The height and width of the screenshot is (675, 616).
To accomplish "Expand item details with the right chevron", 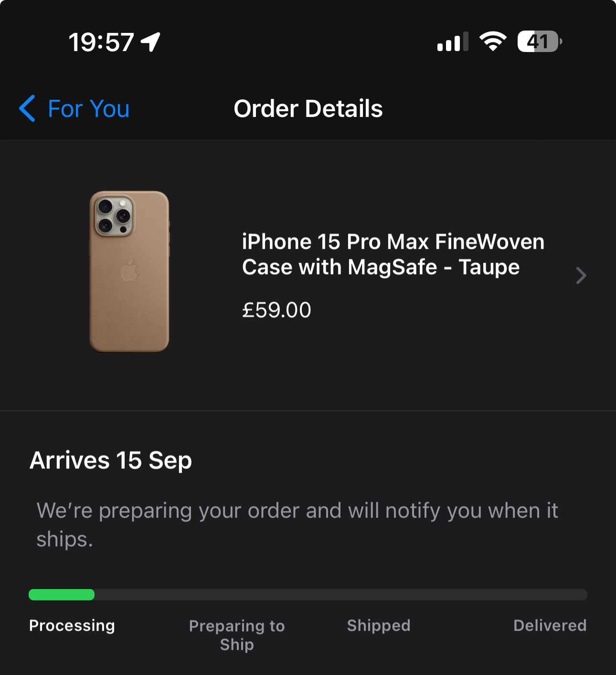I will pos(581,275).
